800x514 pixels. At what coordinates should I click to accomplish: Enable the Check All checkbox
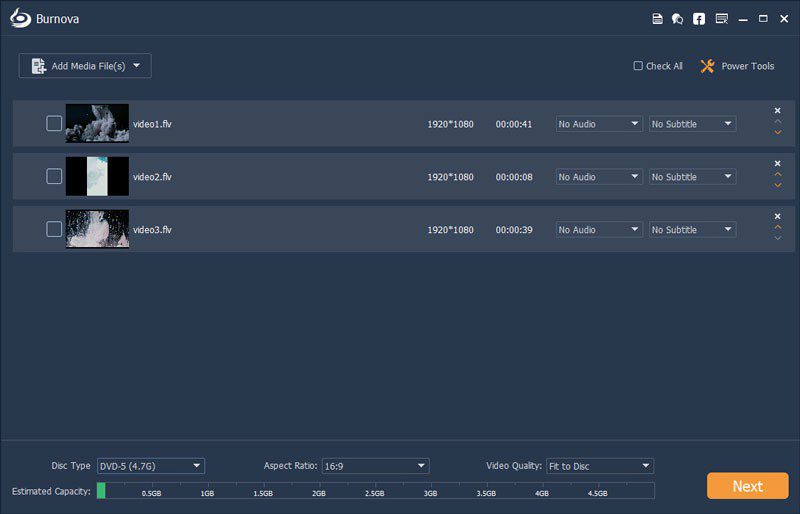(x=638, y=66)
